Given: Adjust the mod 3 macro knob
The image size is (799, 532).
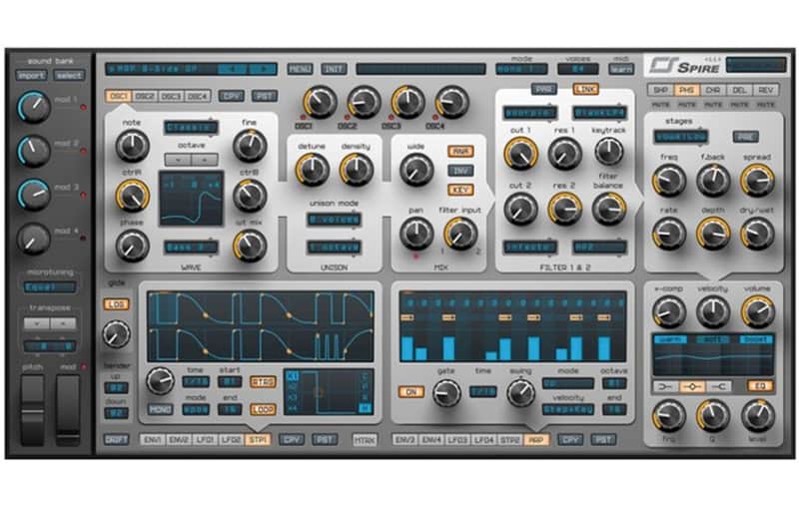Looking at the screenshot, I should click(x=34, y=195).
